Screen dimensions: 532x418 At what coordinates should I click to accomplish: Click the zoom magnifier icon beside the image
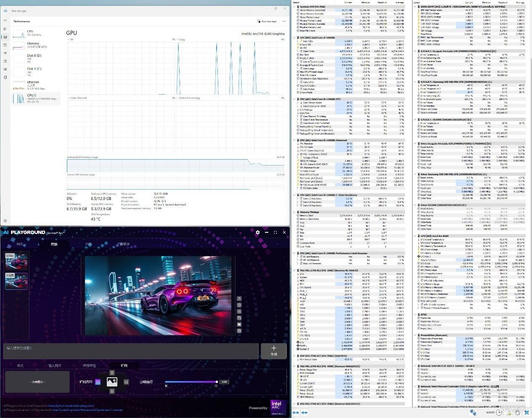(239, 312)
